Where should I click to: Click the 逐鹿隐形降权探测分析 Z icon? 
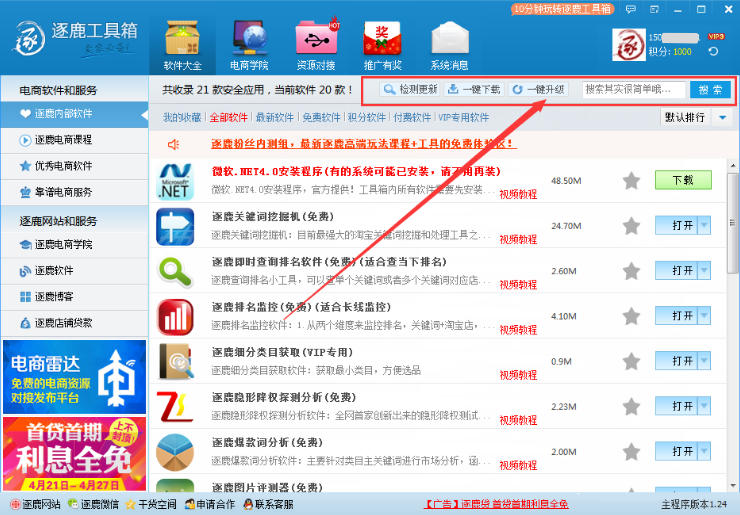(x=175, y=407)
